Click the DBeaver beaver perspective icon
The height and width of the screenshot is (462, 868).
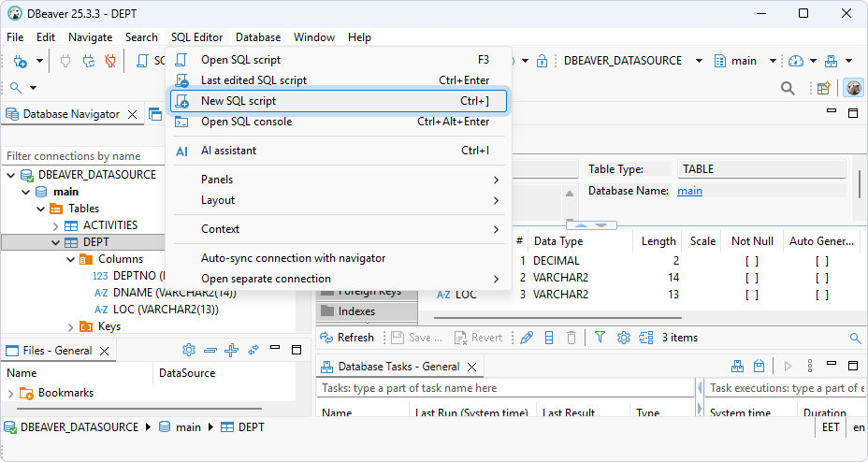pos(854,88)
